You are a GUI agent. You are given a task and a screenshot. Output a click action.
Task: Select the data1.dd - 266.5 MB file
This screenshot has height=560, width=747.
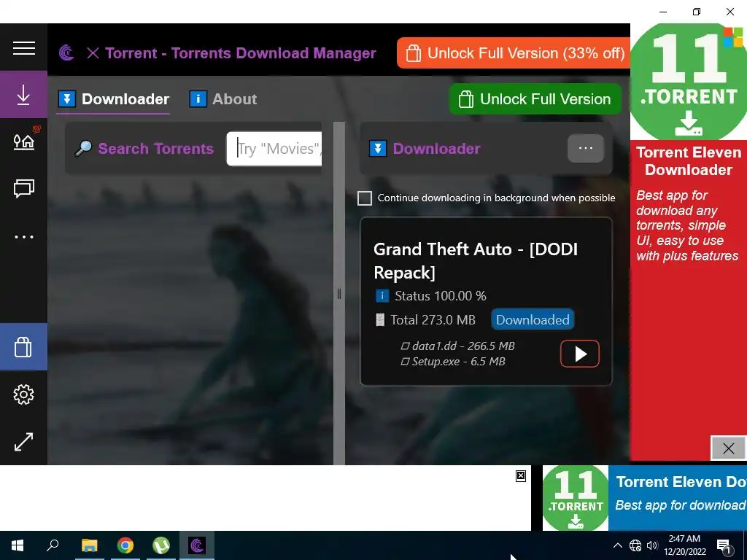point(458,346)
